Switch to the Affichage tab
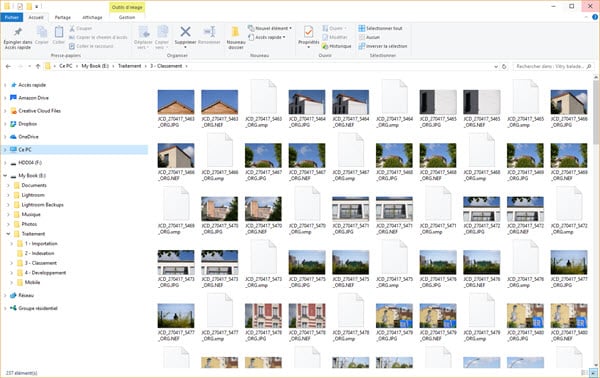The height and width of the screenshot is (378, 600). pyautogui.click(x=92, y=17)
